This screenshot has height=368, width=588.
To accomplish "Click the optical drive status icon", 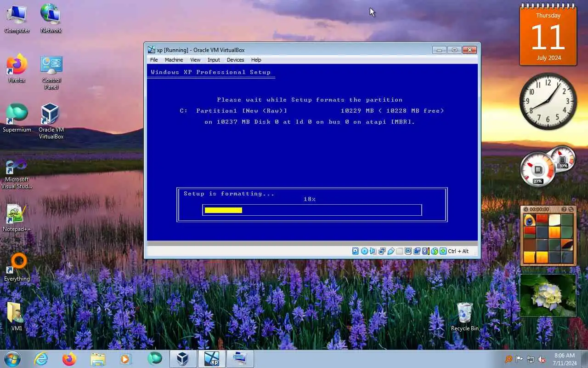I will (x=364, y=251).
